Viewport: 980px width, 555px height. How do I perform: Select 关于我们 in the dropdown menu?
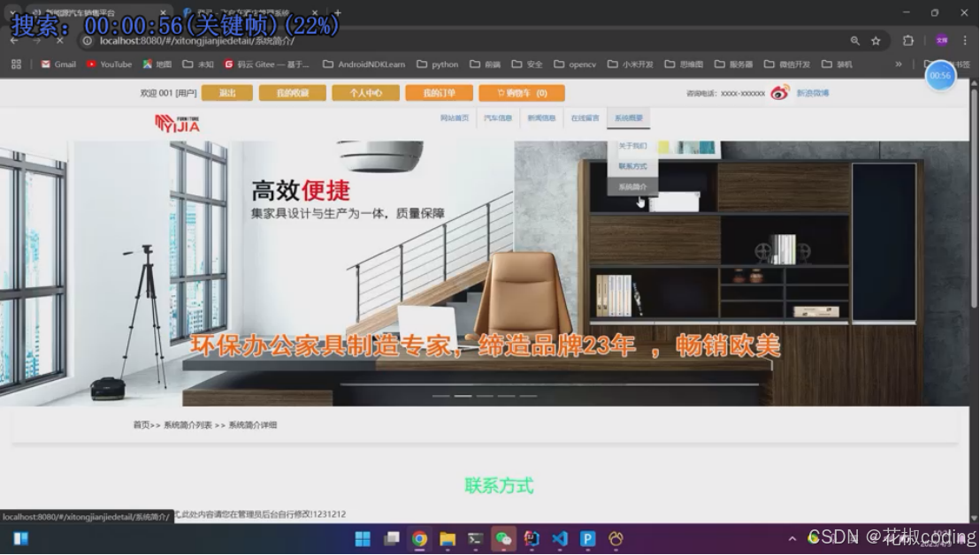[x=632, y=146]
